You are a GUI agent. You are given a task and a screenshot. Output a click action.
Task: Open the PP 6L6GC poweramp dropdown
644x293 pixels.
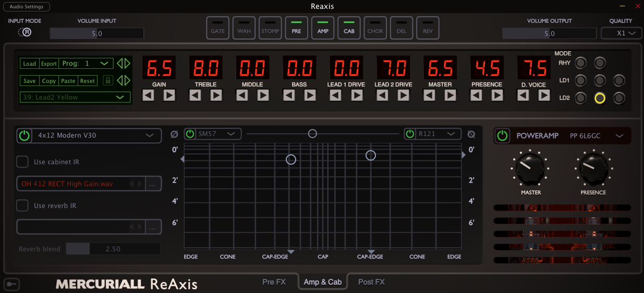597,136
